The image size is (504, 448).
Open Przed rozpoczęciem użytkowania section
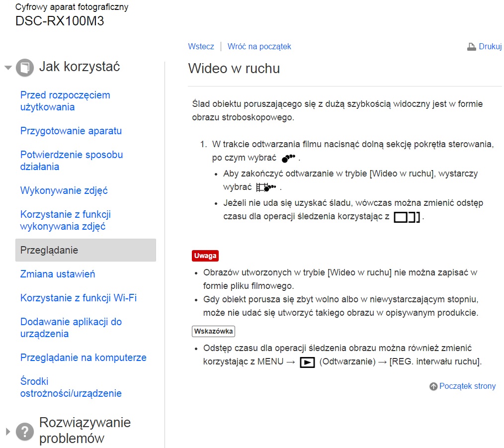point(65,101)
